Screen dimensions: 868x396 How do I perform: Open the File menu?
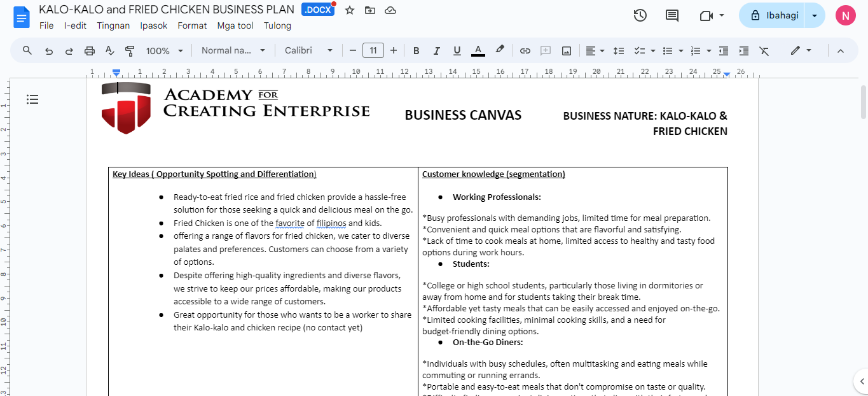[46, 25]
